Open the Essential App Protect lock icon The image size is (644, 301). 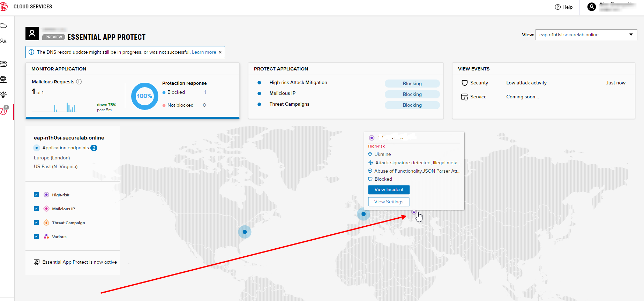point(4,111)
